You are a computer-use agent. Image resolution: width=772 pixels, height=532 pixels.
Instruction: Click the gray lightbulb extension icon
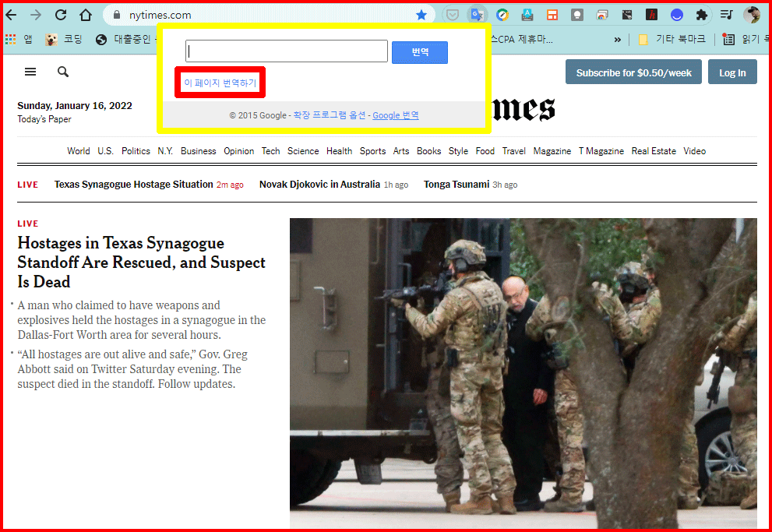tap(577, 16)
